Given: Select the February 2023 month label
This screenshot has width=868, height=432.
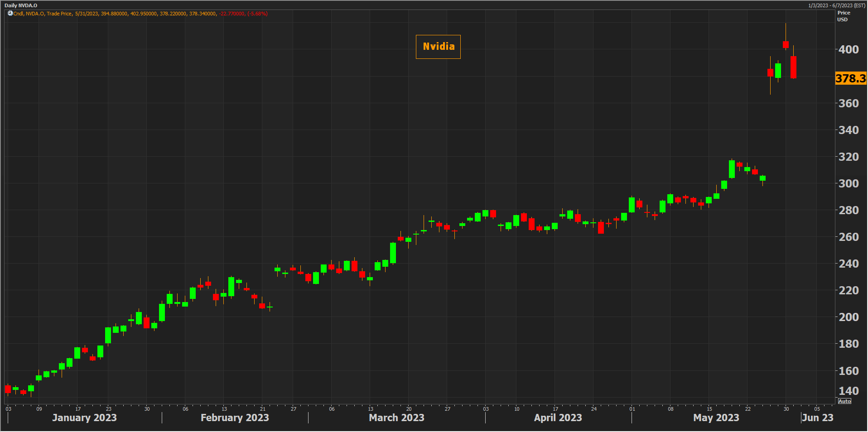Looking at the screenshot, I should [x=235, y=418].
